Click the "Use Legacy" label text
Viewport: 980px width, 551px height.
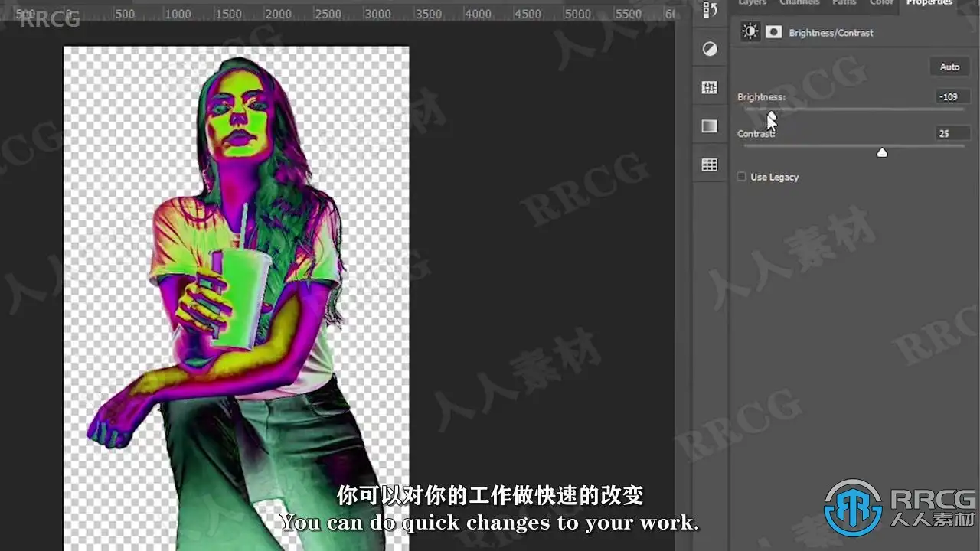[x=774, y=177]
